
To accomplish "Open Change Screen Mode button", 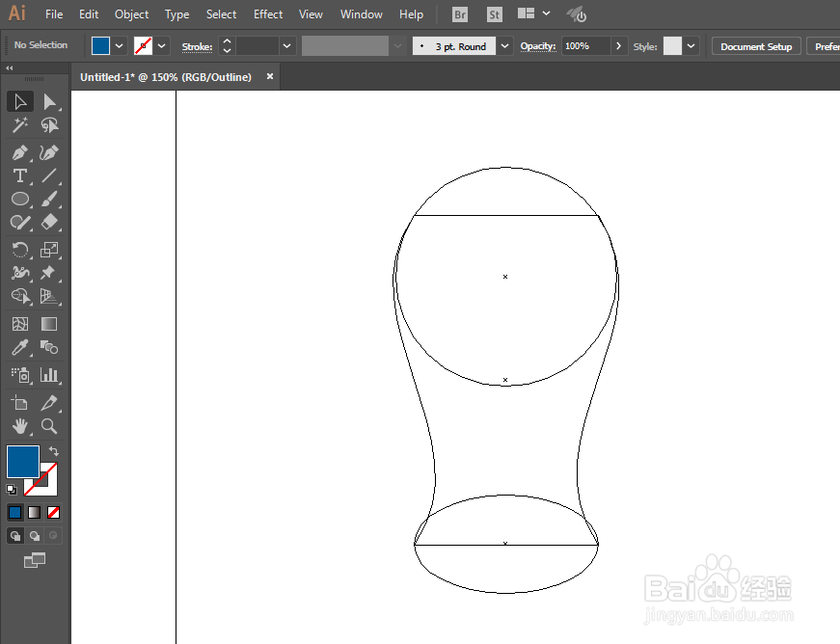I will 35,560.
